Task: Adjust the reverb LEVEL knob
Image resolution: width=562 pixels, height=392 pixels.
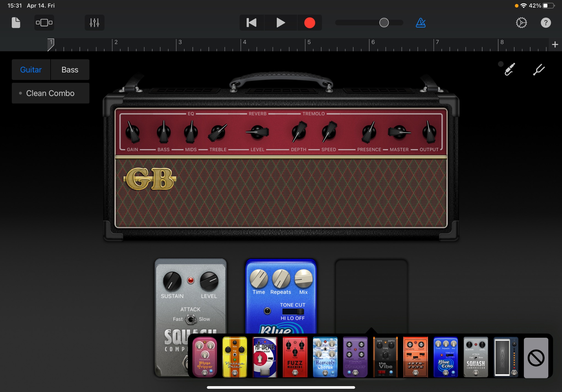Action: coord(257,132)
